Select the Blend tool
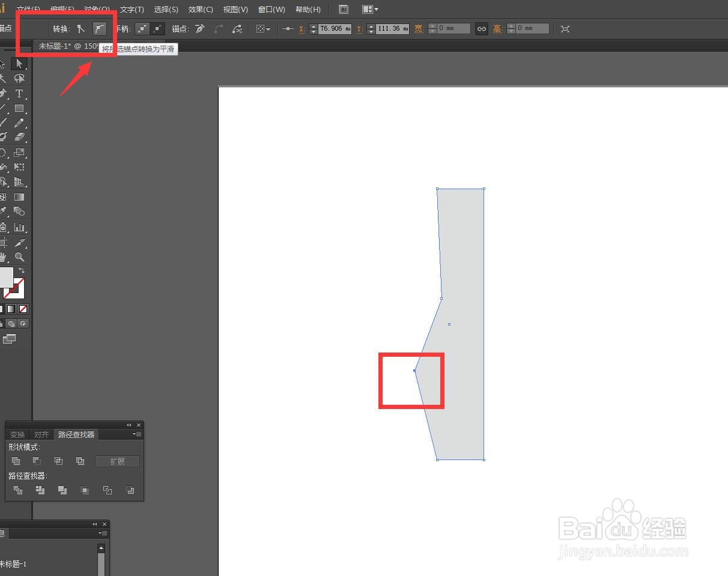This screenshot has height=576, width=728. tap(19, 211)
